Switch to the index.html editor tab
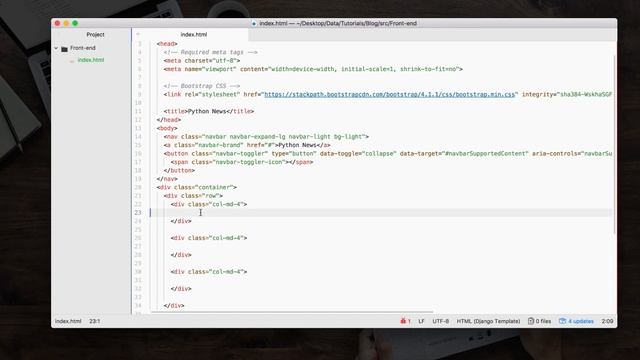 (193, 35)
